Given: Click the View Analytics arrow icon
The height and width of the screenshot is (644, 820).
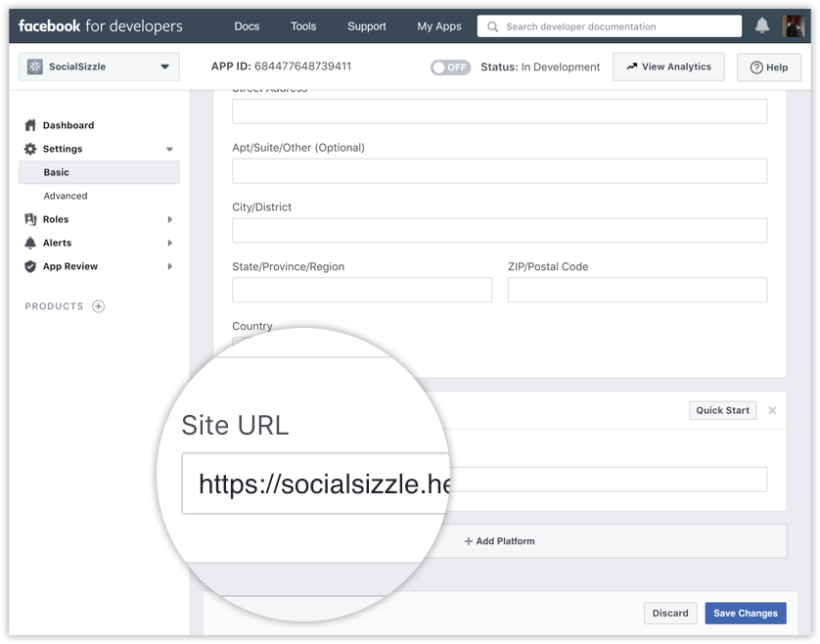Looking at the screenshot, I should pyautogui.click(x=632, y=67).
